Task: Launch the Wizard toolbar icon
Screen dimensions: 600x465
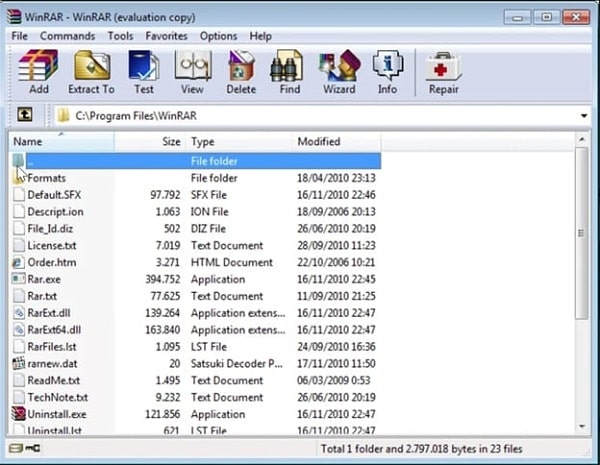Action: [339, 66]
